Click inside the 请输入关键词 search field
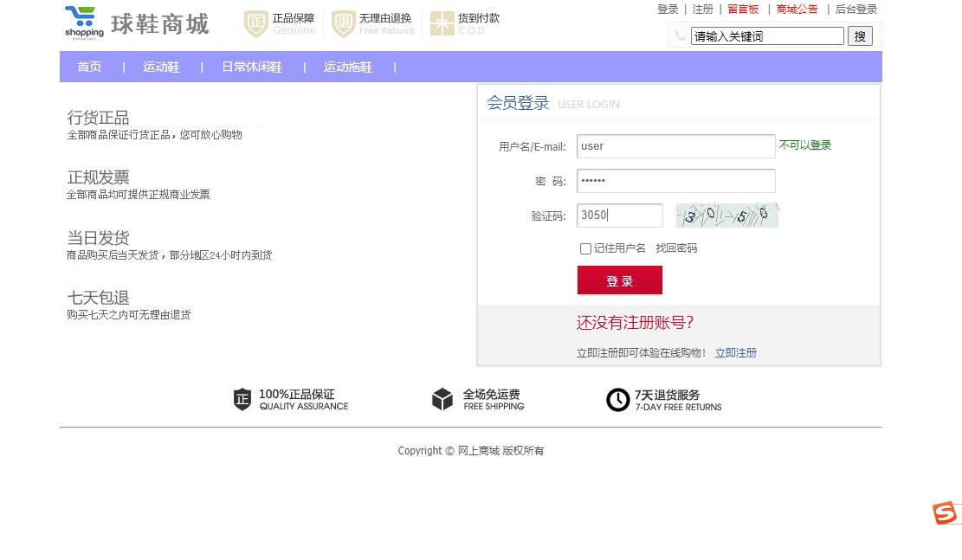The image size is (962, 560). coord(765,35)
